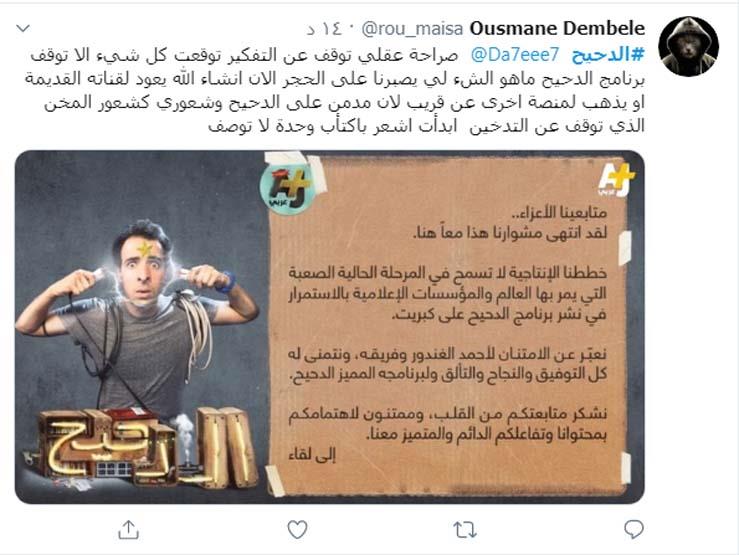Like the tweet with the heart icon
This screenshot has width=739, height=555.
point(297,530)
